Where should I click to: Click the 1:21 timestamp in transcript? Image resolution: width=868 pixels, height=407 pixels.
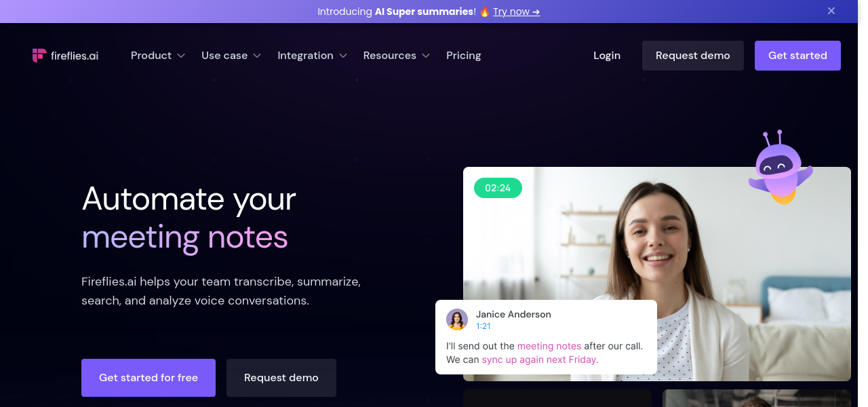484,326
